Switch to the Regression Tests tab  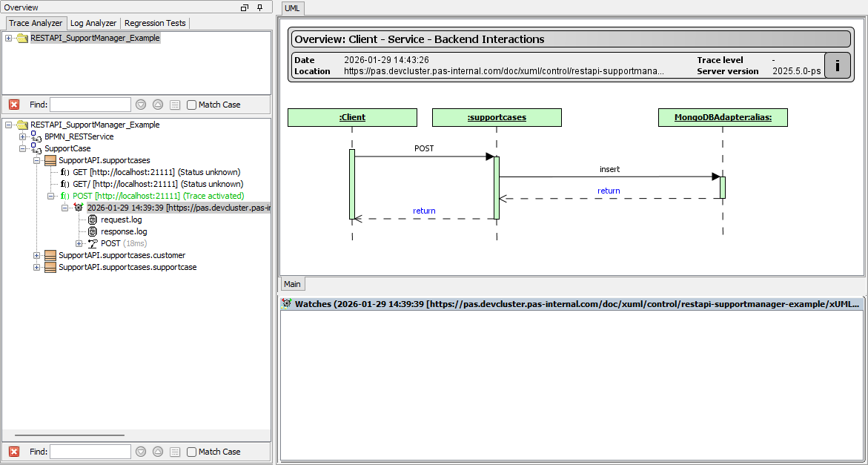pyautogui.click(x=155, y=23)
